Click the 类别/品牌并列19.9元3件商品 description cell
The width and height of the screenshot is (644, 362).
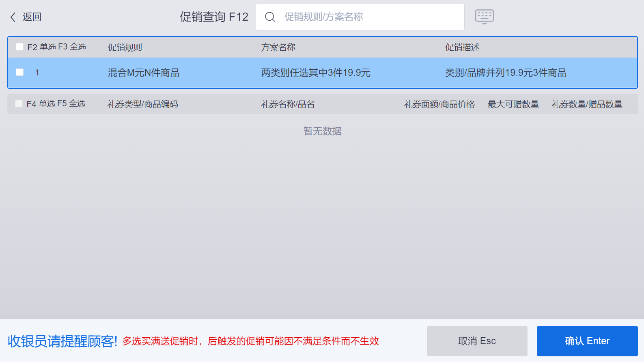point(506,73)
